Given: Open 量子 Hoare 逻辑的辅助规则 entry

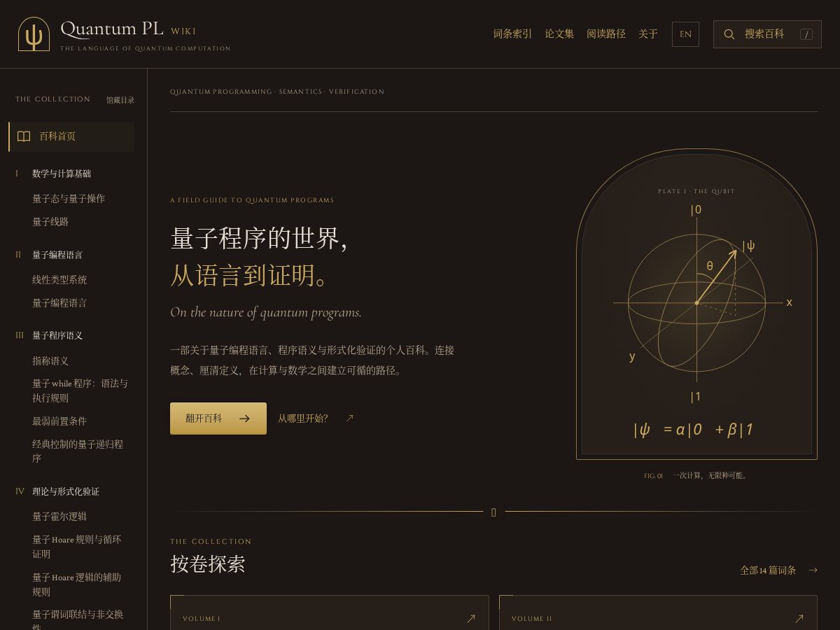Looking at the screenshot, I should click(x=77, y=584).
